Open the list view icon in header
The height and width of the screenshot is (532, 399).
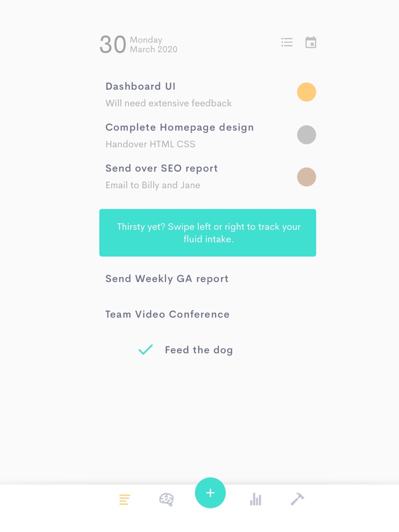point(287,42)
